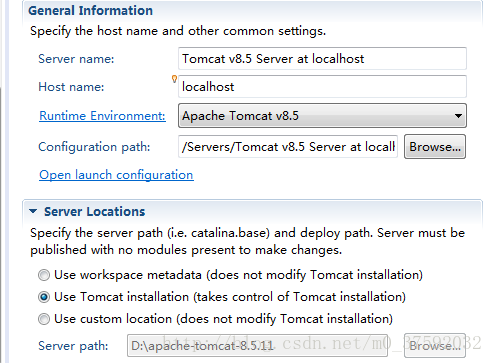Screen dimensions: 493x363
Task: Click Browse next to Configuration path
Action: [x=435, y=147]
